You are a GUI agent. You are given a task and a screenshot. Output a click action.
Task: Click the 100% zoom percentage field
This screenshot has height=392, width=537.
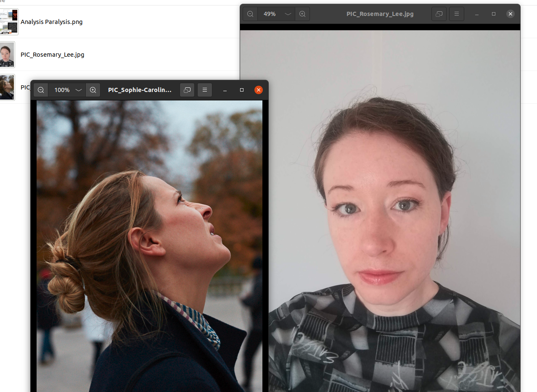tap(62, 90)
